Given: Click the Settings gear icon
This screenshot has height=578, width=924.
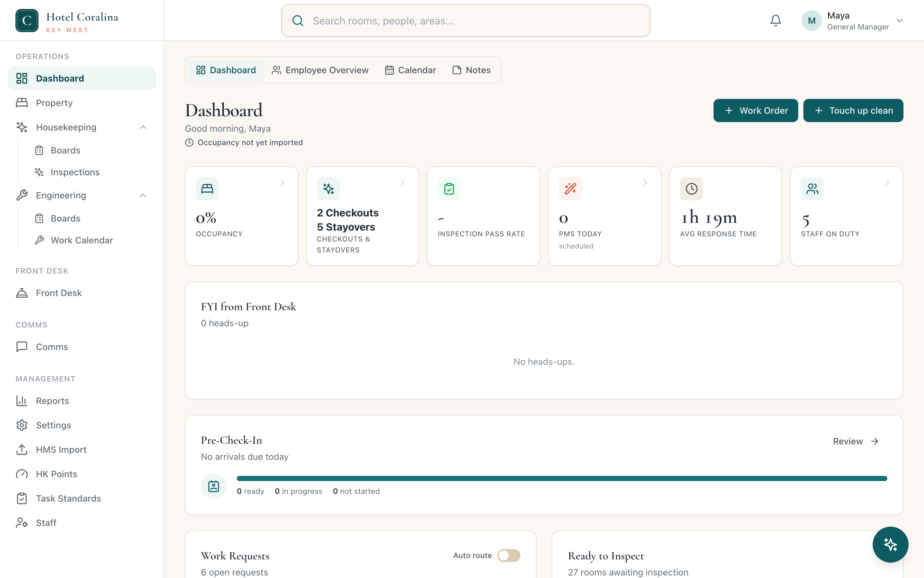Looking at the screenshot, I should click(22, 425).
